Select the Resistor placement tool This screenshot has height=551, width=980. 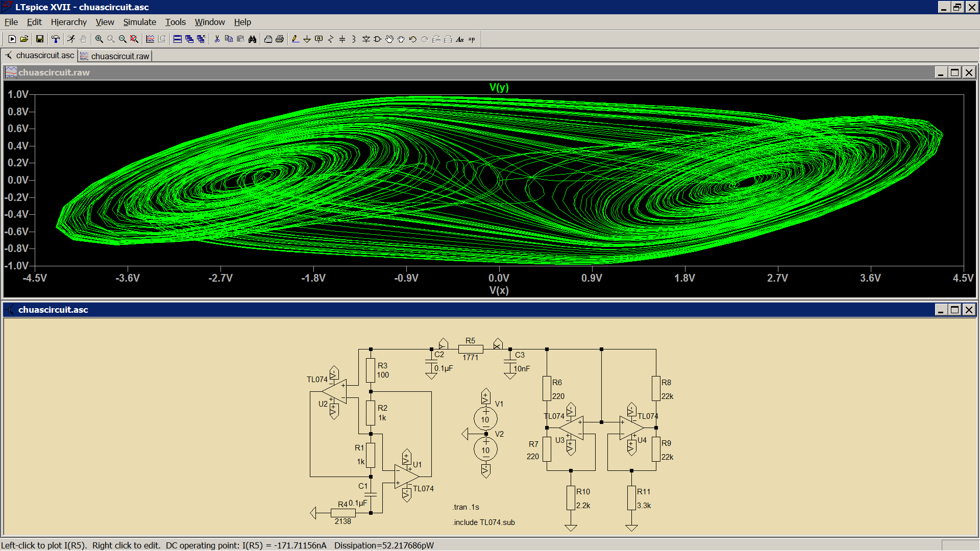(331, 39)
